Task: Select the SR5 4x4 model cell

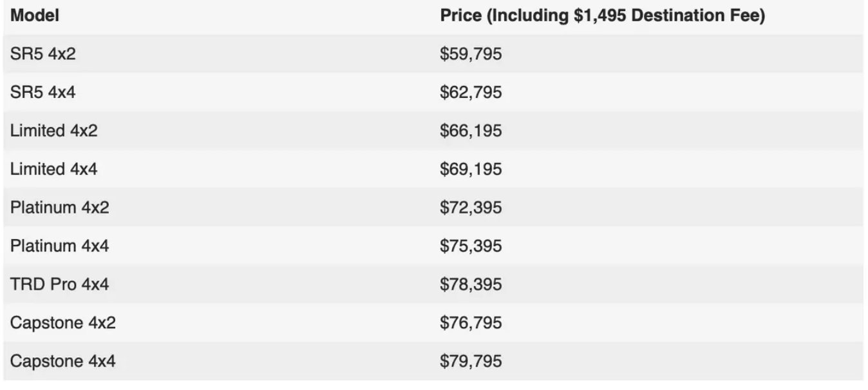Action: click(42, 92)
